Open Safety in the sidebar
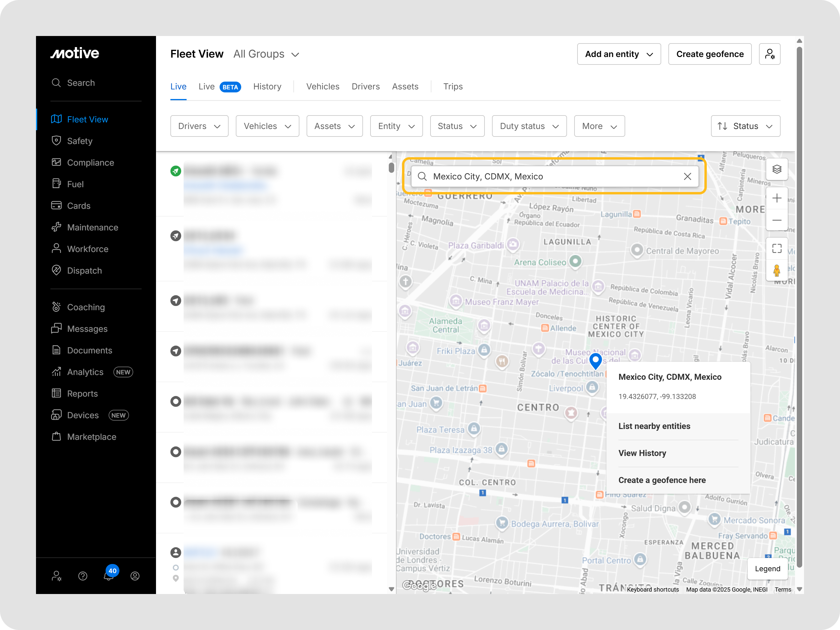The height and width of the screenshot is (630, 840). pos(79,141)
